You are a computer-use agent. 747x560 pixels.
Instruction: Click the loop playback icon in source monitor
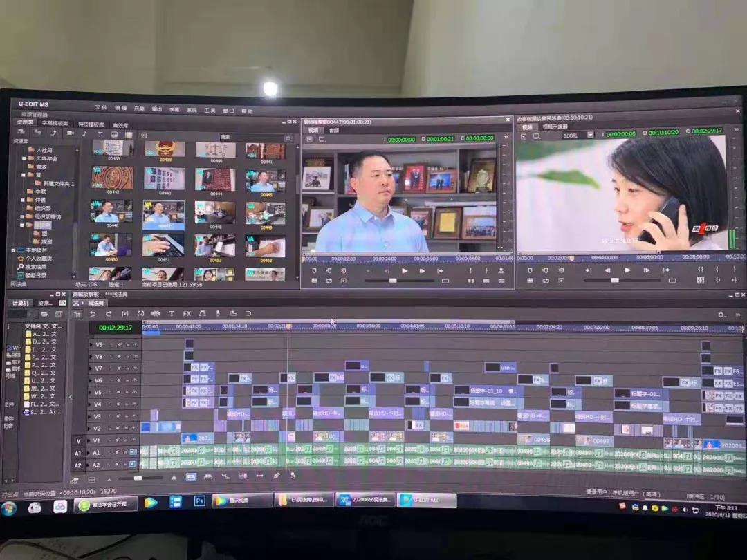point(329,281)
